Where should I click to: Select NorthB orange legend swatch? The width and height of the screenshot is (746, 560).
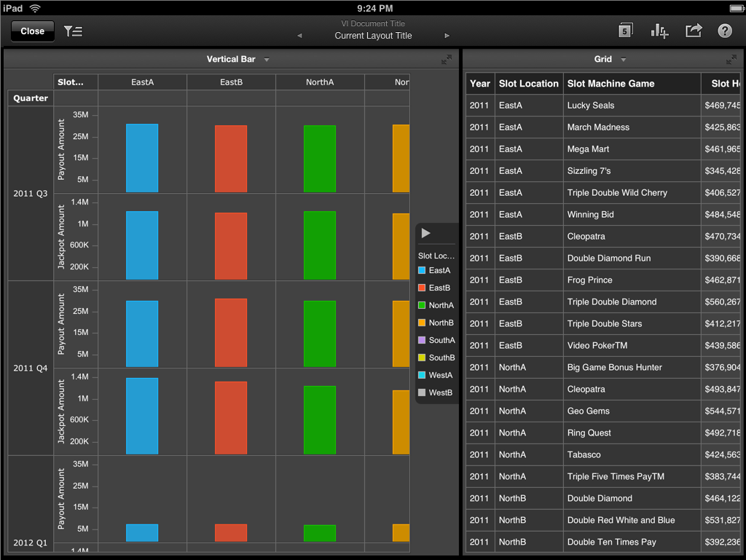point(422,323)
